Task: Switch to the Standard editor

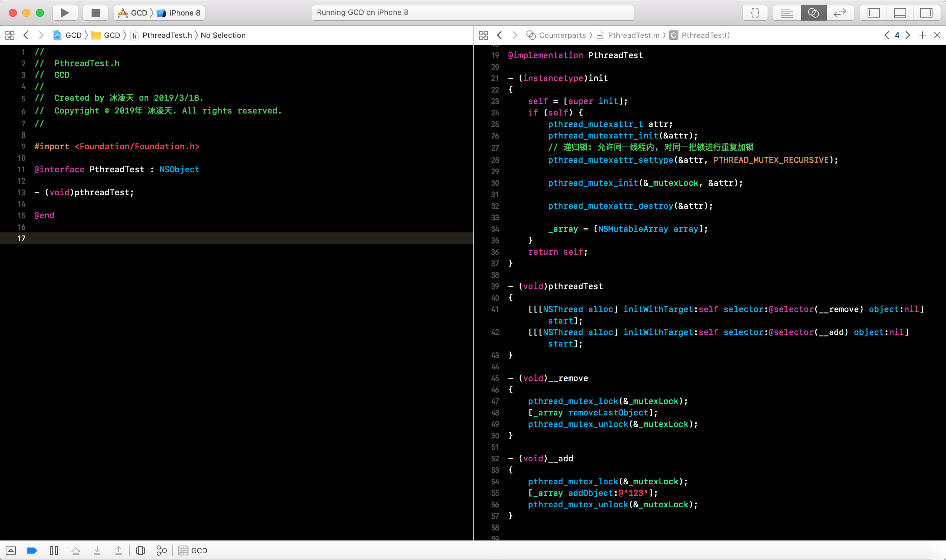Action: click(x=787, y=13)
